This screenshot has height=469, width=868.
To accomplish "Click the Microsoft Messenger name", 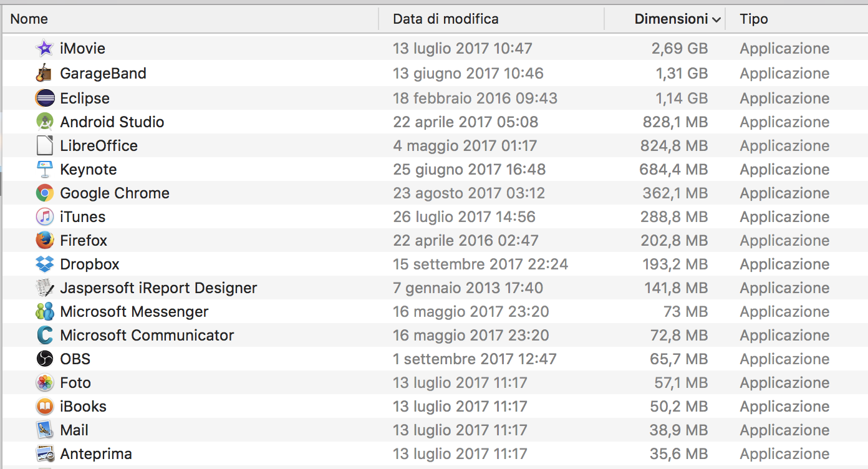I will click(134, 311).
